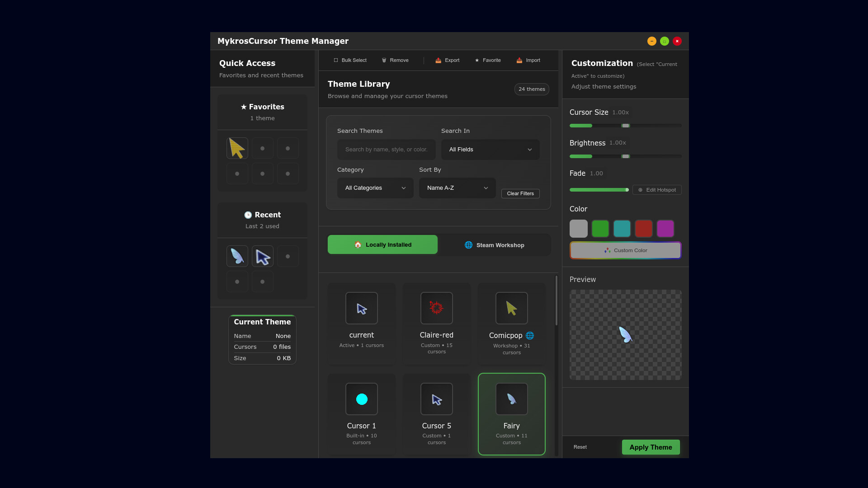Open the Sort By Name A-Z dropdown
Screen dimensions: 868x488
457,188
